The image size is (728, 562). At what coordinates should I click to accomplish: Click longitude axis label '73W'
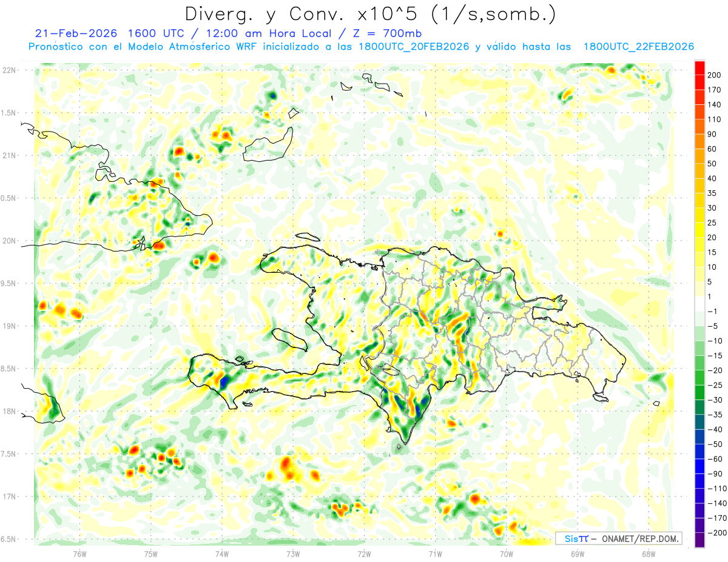point(293,554)
